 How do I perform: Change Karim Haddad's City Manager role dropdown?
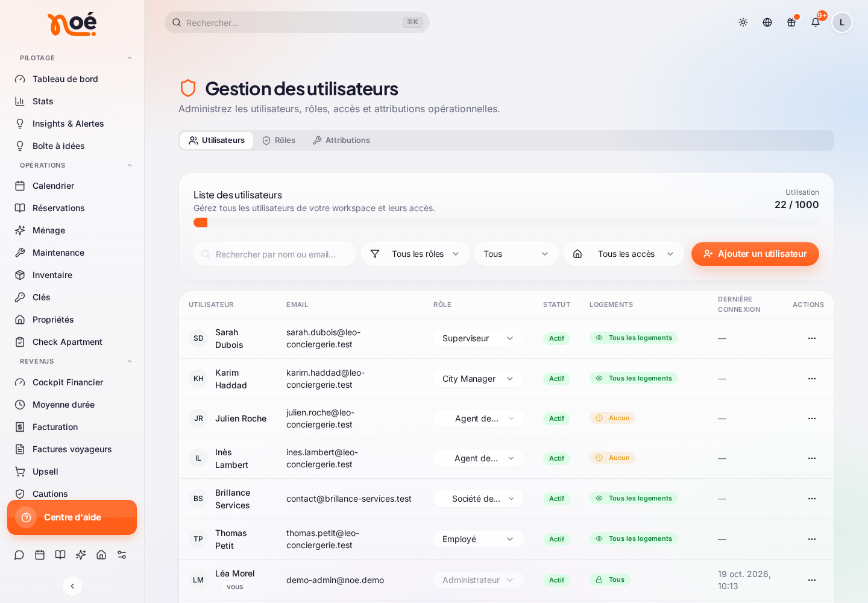click(479, 379)
